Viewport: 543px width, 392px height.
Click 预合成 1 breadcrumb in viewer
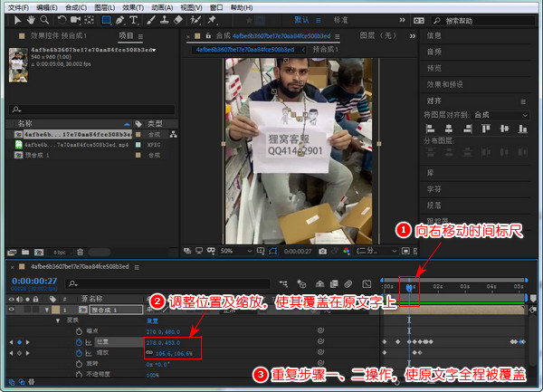pyautogui.click(x=325, y=50)
